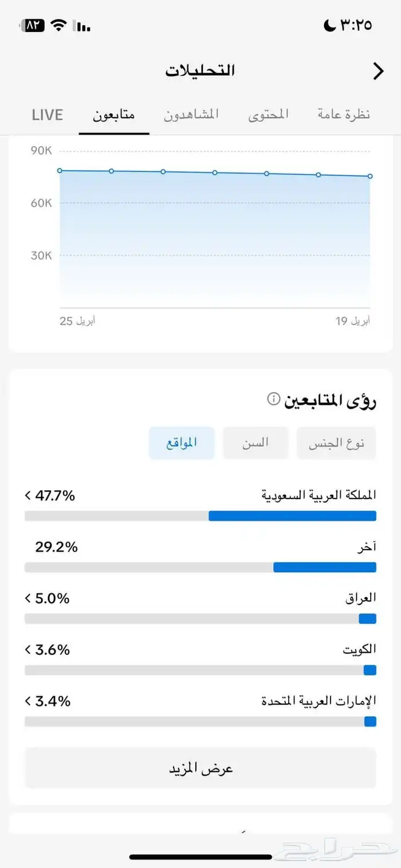Expand the العراق 5.0% chevron
Image resolution: width=401 pixels, height=868 pixels.
28,598
